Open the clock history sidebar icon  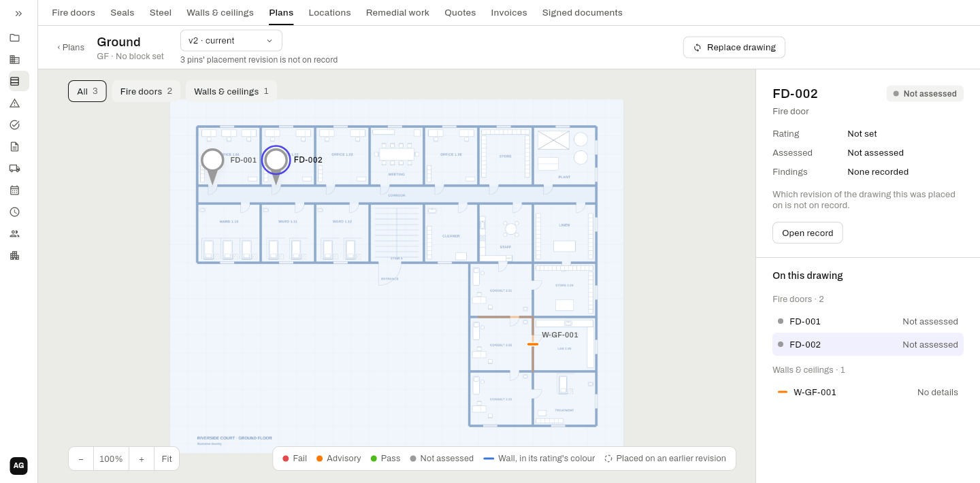[14, 212]
